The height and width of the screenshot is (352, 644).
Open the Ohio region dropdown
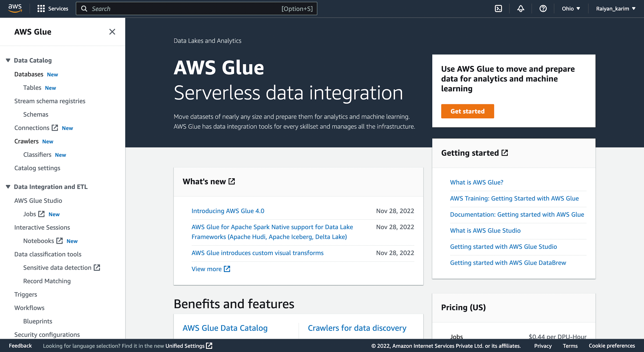click(x=571, y=9)
